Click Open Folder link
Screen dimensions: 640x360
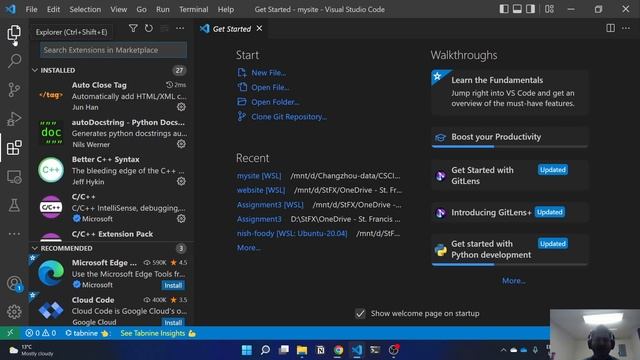tap(275, 102)
